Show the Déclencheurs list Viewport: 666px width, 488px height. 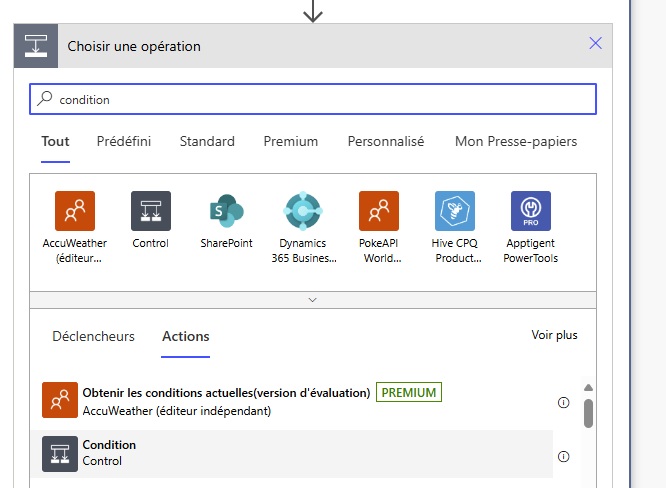click(x=93, y=337)
